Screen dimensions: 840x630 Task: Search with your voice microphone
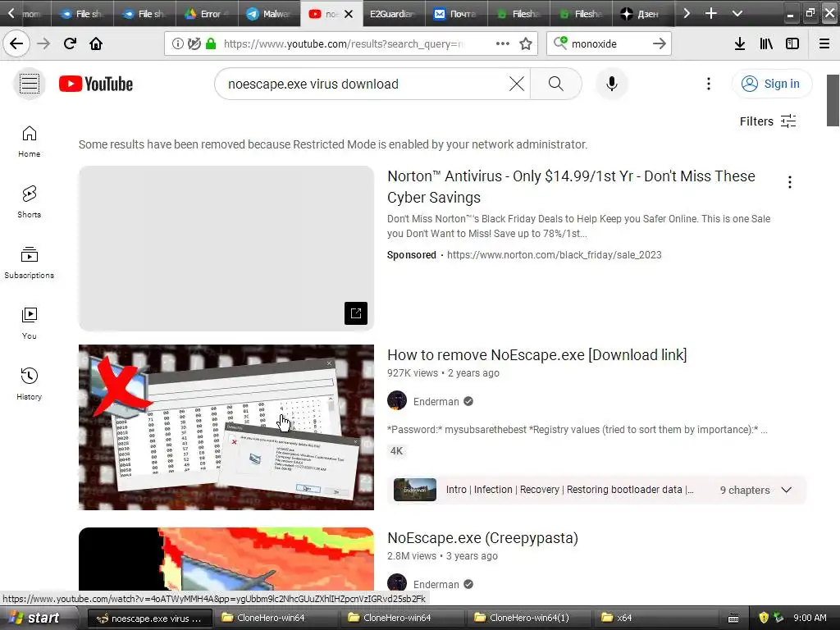(611, 84)
